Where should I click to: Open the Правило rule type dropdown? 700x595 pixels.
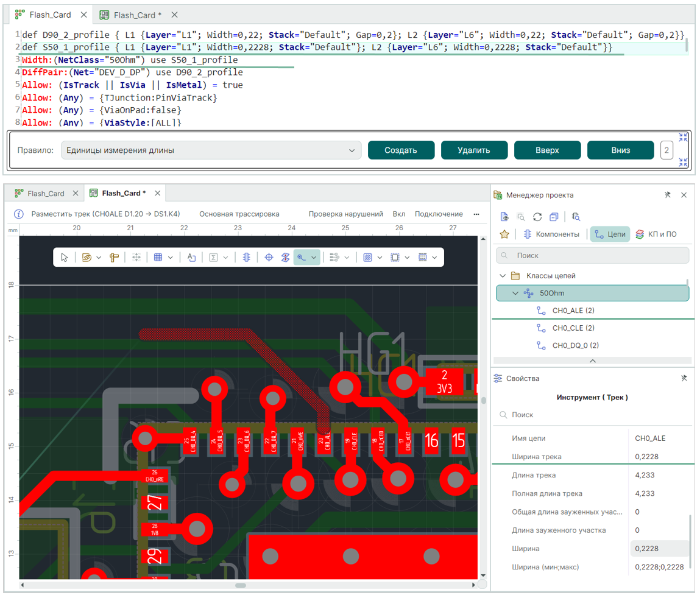click(211, 150)
